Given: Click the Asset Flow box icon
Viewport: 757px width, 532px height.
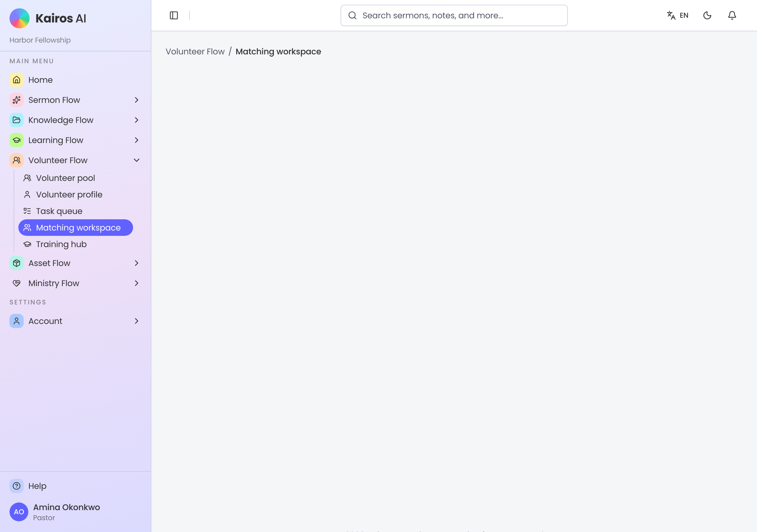Looking at the screenshot, I should point(17,263).
